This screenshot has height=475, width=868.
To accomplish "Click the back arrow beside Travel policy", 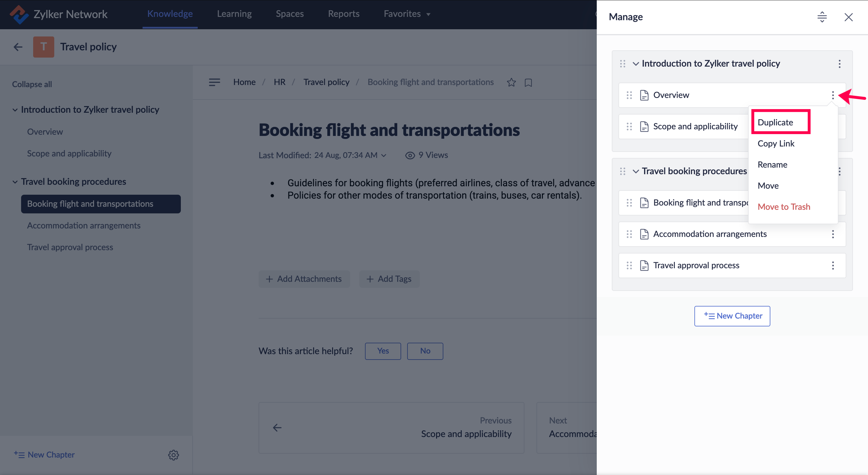I will [18, 47].
